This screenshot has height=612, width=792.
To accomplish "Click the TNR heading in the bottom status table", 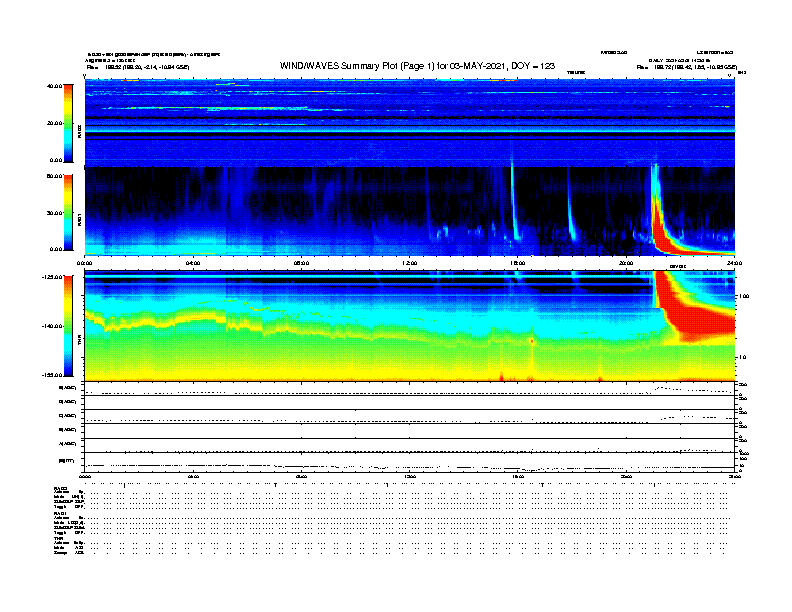I will pos(58,538).
